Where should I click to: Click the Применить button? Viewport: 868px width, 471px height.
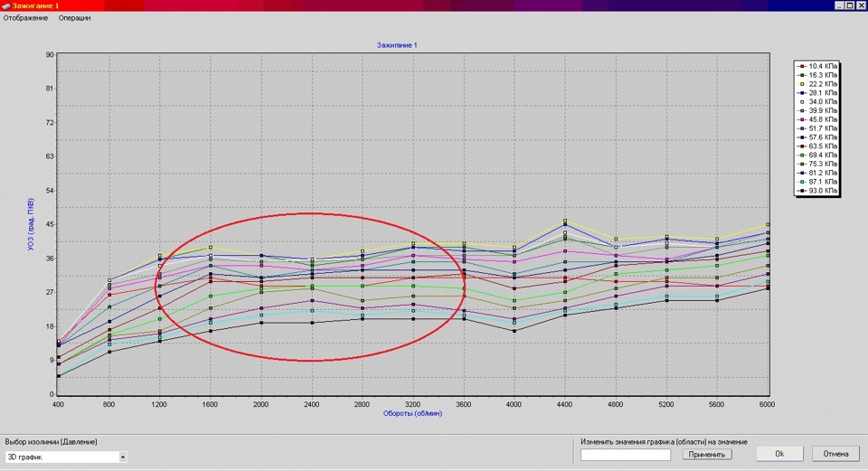click(x=707, y=455)
